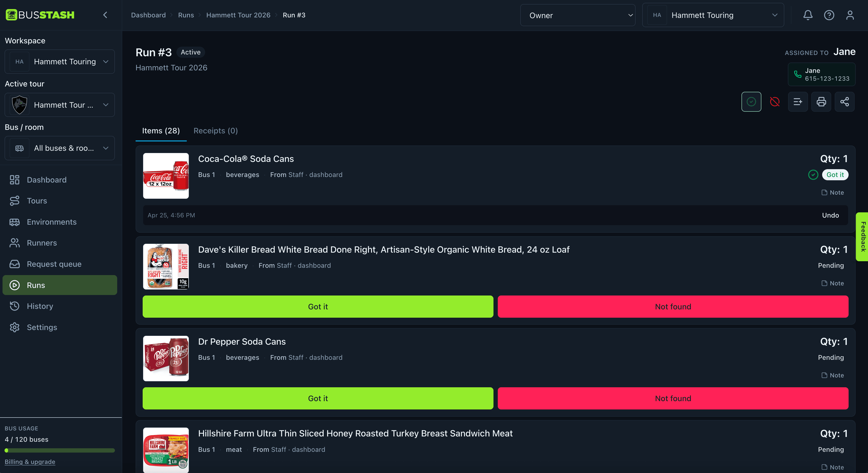Go to Dashboard breadcrumb
The width and height of the screenshot is (868, 473).
[x=148, y=15]
